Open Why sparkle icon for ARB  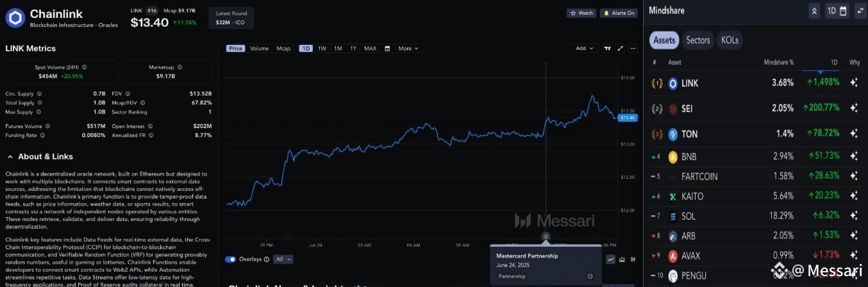tap(854, 236)
